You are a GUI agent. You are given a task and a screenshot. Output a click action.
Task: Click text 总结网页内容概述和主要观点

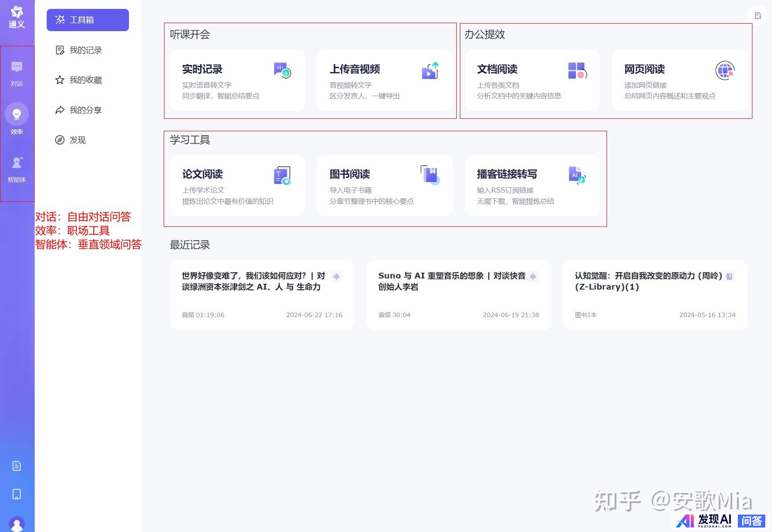tap(670, 96)
